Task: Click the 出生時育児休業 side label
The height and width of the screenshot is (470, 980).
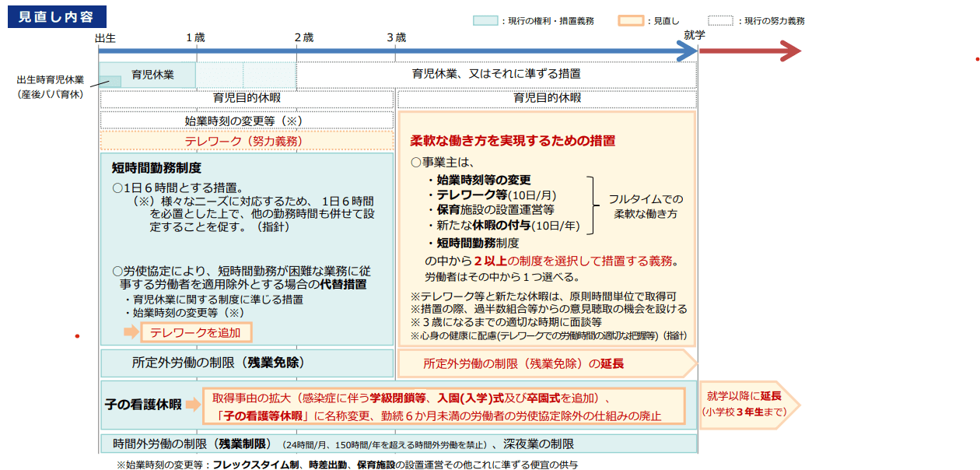Action: pyautogui.click(x=51, y=80)
